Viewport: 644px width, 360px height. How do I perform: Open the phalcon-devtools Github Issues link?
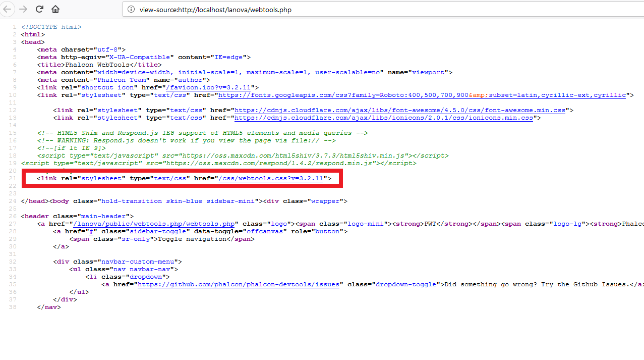(238, 284)
